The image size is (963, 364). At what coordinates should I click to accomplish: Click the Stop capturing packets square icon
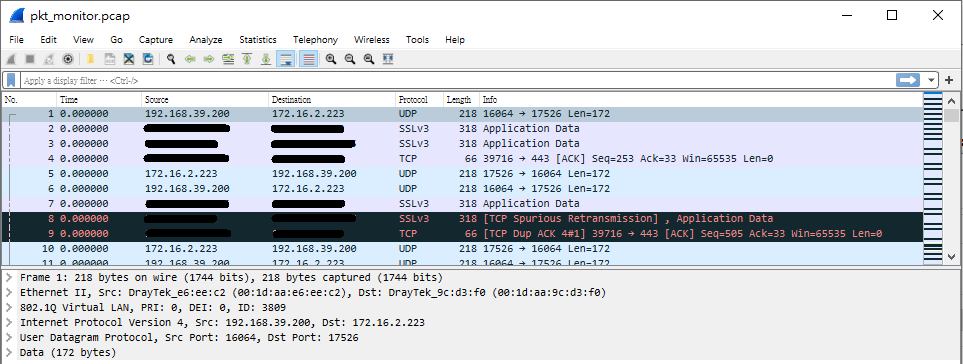pos(29,59)
